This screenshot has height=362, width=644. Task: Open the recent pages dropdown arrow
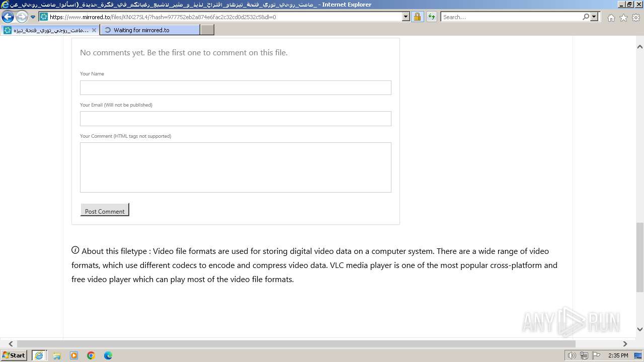(x=33, y=17)
